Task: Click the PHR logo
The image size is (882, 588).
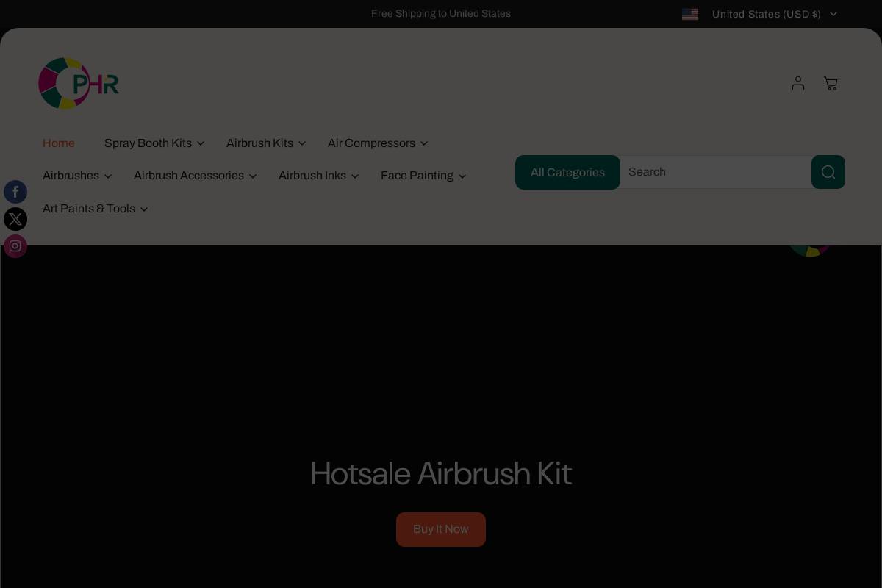Action: point(79,83)
